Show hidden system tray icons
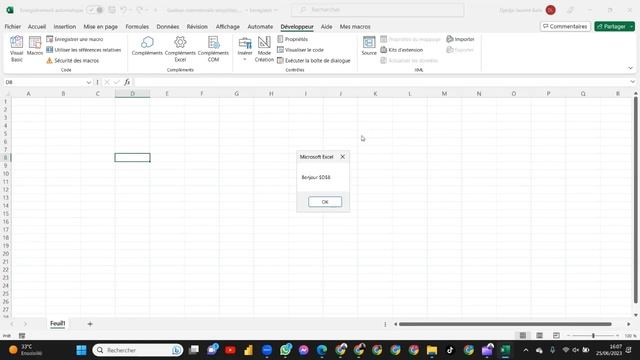 point(526,350)
